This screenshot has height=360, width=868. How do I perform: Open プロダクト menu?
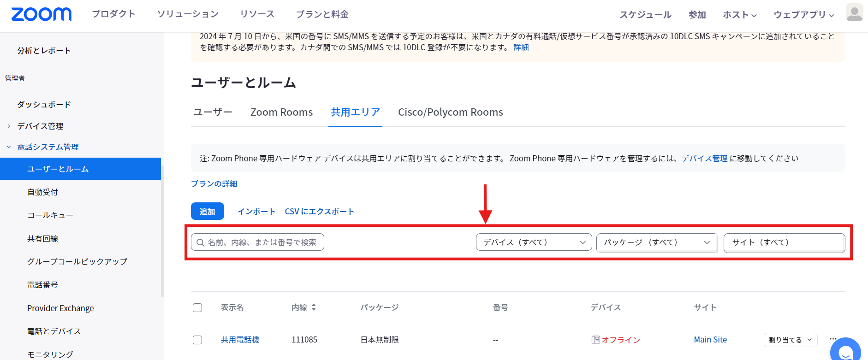pos(113,14)
